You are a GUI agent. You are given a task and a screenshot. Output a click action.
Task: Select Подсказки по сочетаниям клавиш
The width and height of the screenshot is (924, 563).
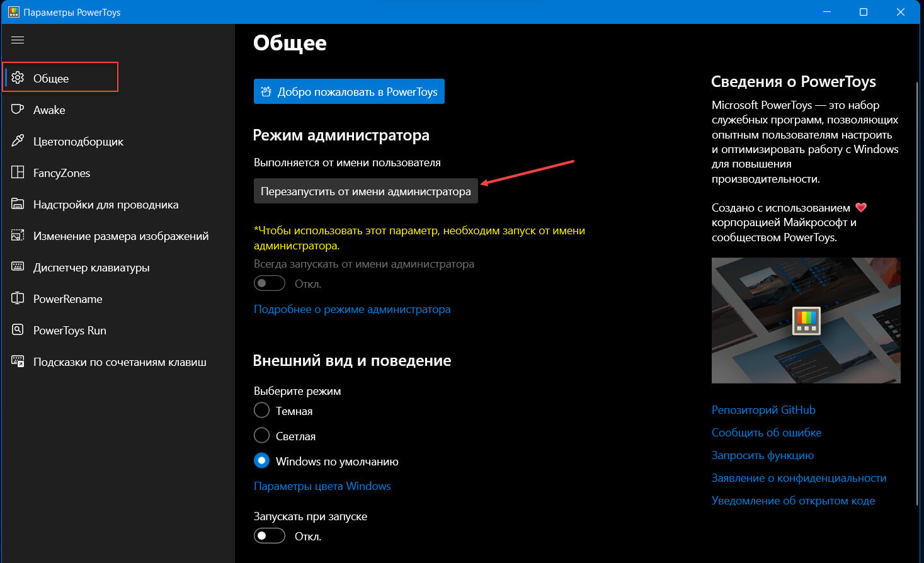[x=118, y=361]
